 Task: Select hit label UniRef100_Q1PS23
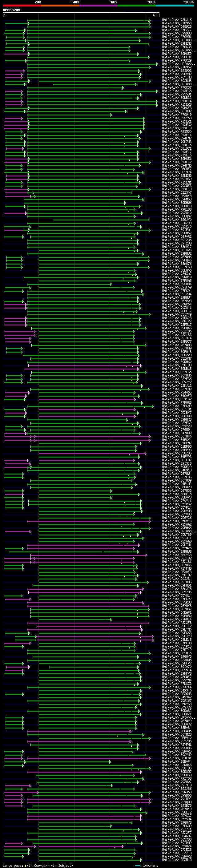click(x=177, y=318)
